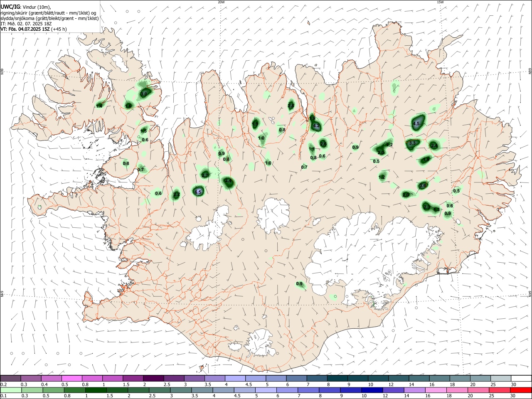The width and height of the screenshot is (532, 399).
Task: Click the bright red swatch labeled 30
Action: coord(520,390)
